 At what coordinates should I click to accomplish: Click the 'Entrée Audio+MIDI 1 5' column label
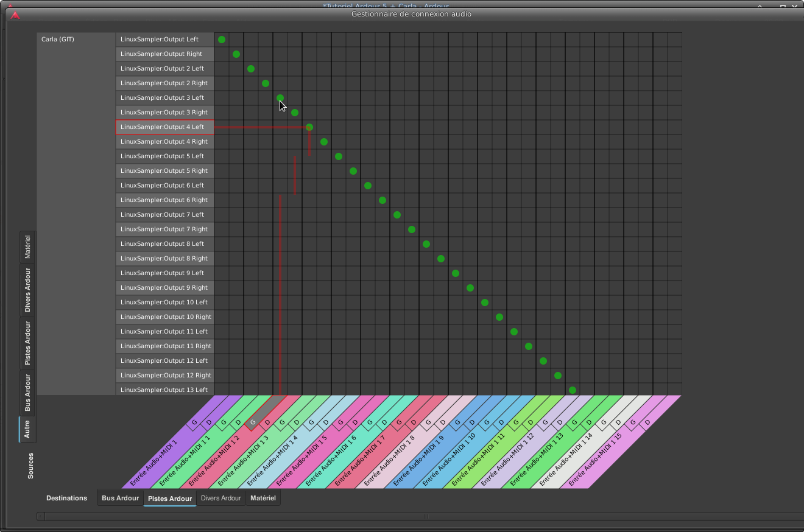coord(301,460)
